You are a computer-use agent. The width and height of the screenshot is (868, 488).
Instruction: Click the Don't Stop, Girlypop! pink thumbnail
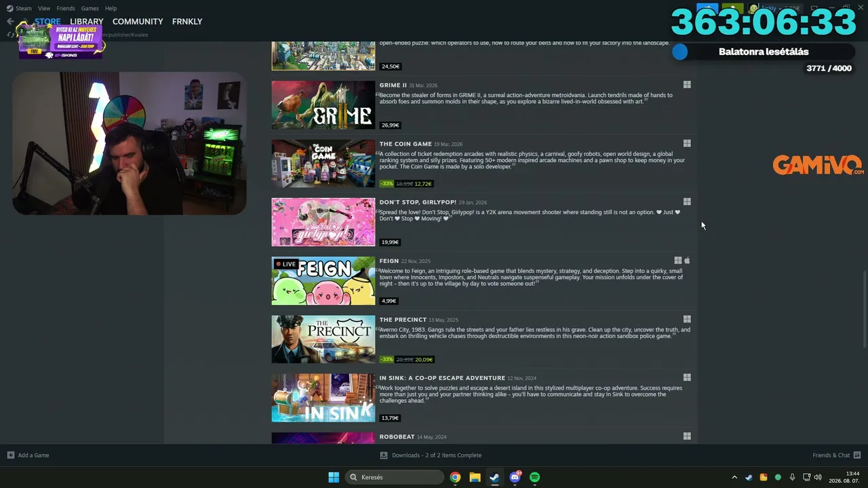point(323,222)
